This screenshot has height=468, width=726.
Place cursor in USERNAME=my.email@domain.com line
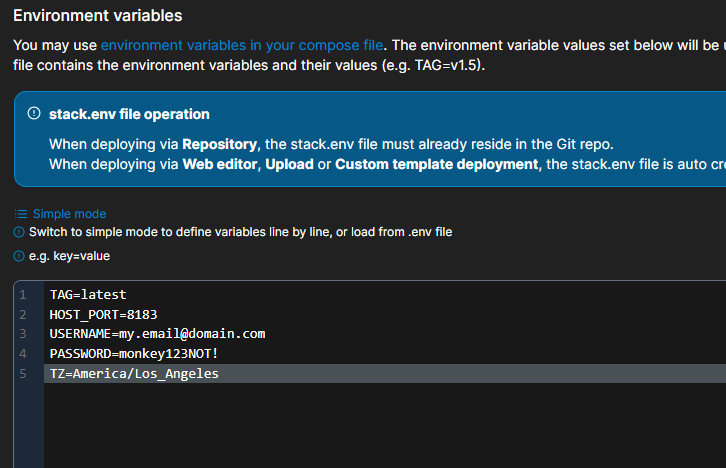point(157,334)
